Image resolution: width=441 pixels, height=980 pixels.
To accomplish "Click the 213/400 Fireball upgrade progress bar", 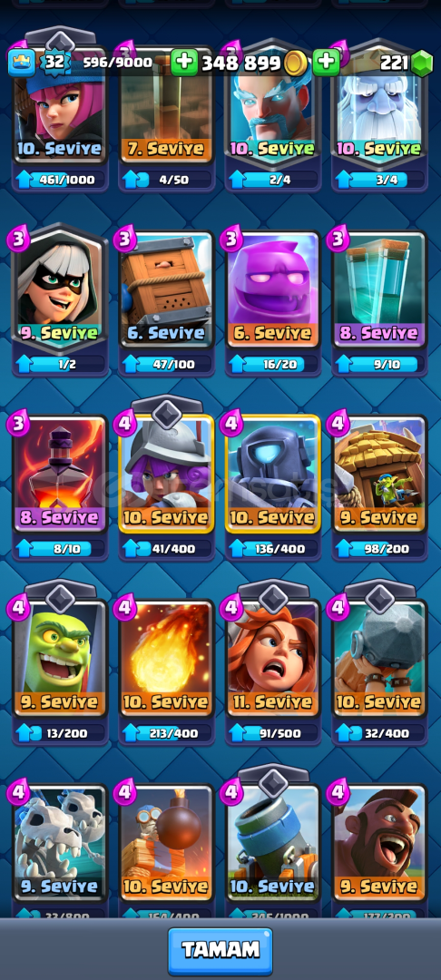I will coord(166,733).
